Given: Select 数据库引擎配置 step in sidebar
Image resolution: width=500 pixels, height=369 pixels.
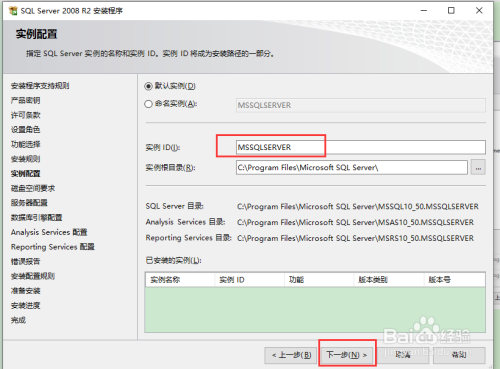Looking at the screenshot, I should (37, 218).
